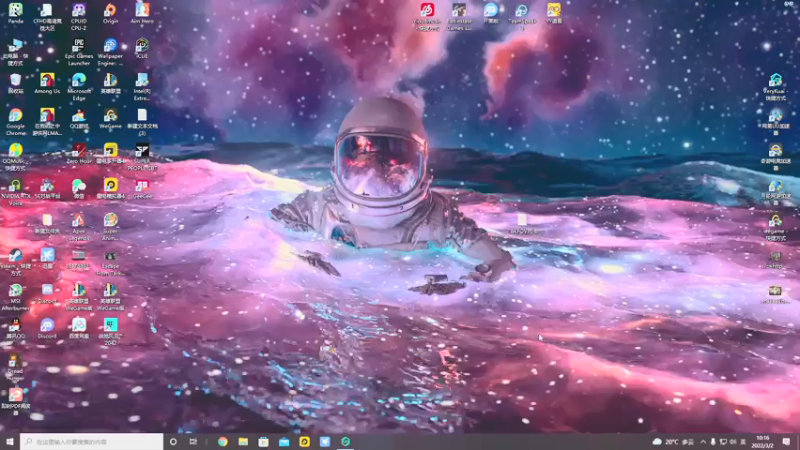
Task: Open the Panda desktop shortcut
Action: click(15, 13)
